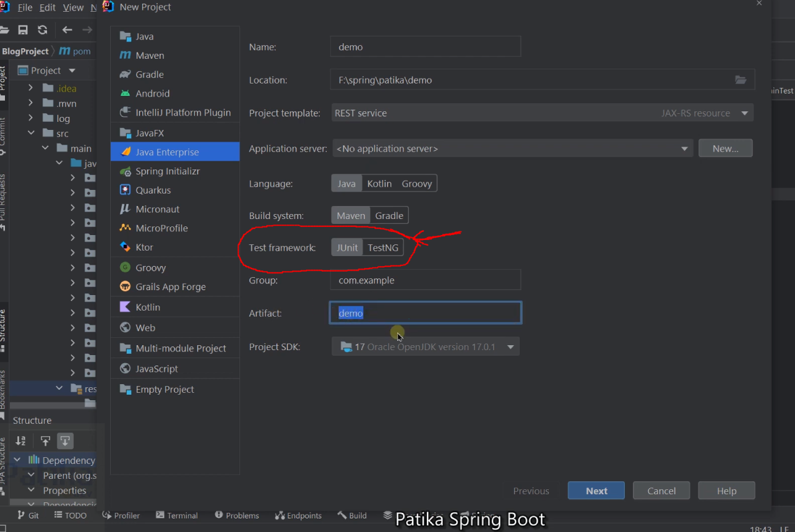
Task: Open the Spring Initializr generator
Action: (174, 171)
